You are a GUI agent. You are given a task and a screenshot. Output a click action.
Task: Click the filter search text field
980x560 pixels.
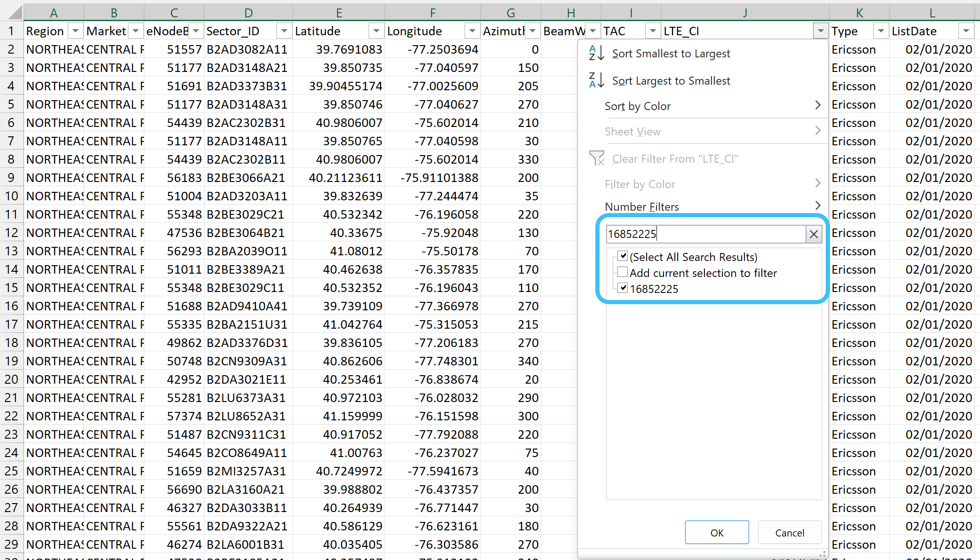[x=705, y=234]
